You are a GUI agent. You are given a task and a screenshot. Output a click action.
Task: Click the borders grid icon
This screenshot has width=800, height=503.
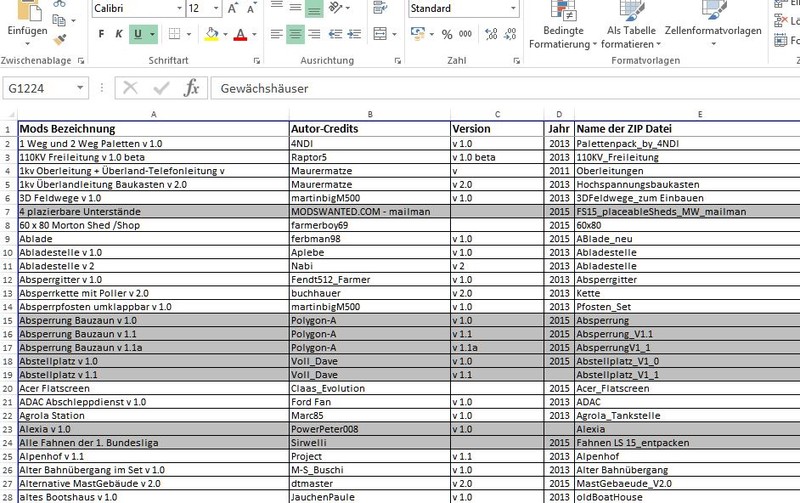[x=176, y=35]
